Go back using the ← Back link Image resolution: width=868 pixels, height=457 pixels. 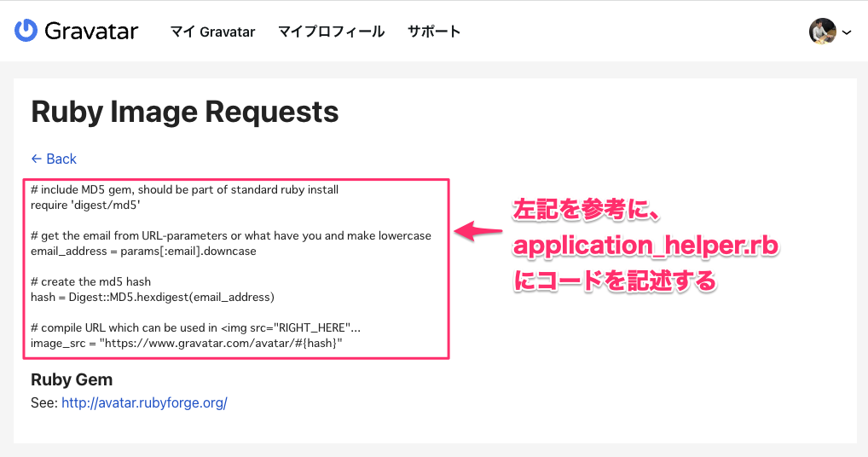(54, 159)
